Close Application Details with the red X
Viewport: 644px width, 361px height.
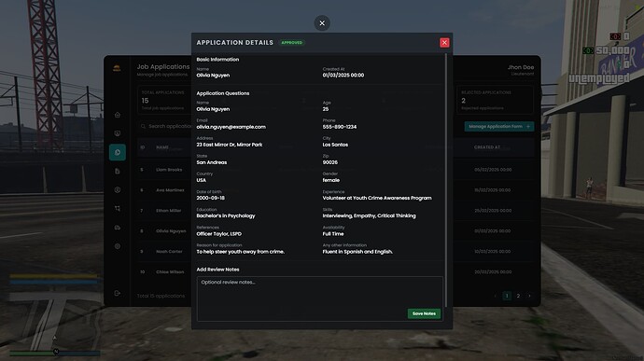444,43
